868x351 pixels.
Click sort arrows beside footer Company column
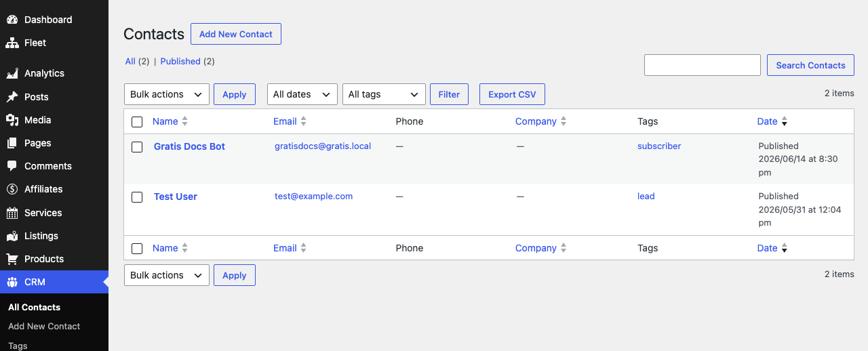[564, 248]
